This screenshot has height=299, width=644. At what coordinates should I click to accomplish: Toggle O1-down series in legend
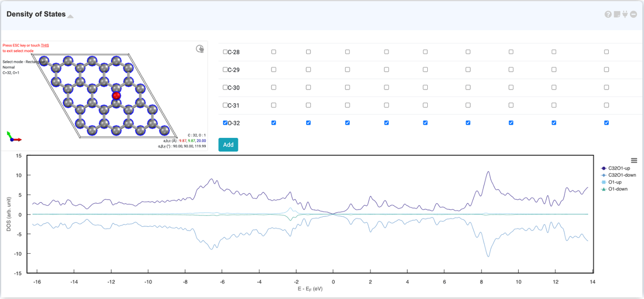coord(618,189)
